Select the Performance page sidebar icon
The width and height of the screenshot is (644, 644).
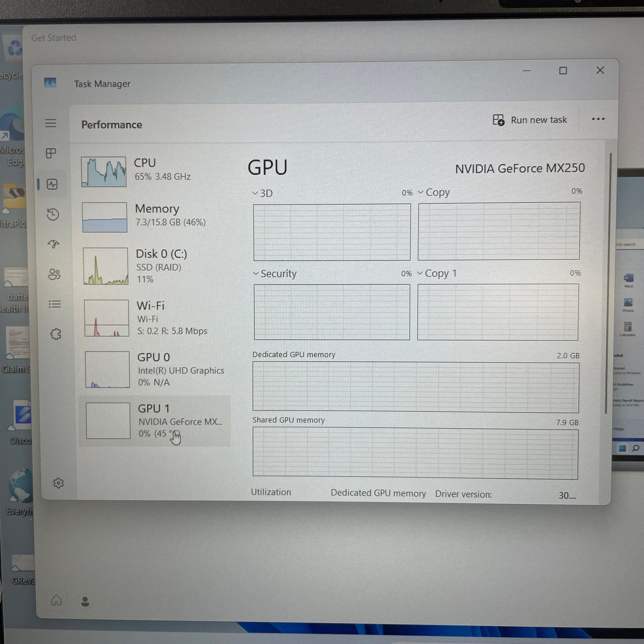(52, 184)
